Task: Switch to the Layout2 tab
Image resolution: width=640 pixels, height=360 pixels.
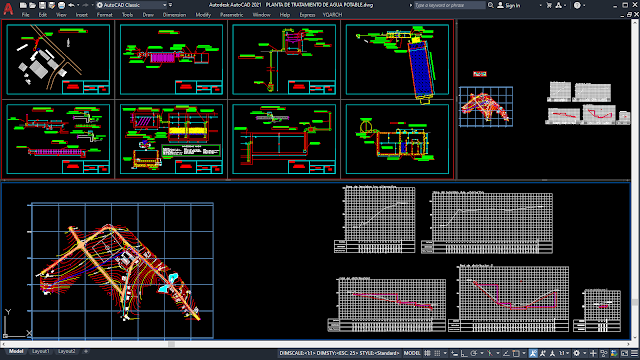Action: (66, 351)
